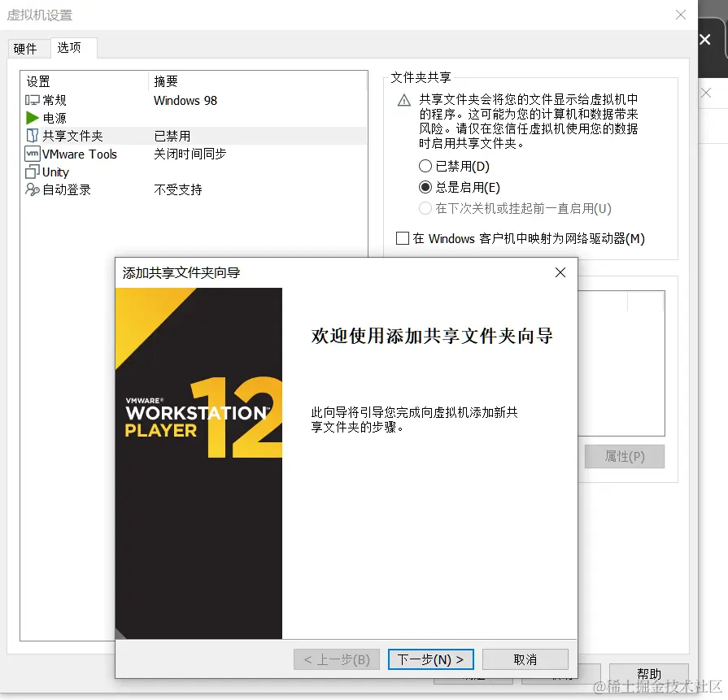Select the 常规 settings row

pyautogui.click(x=195, y=100)
